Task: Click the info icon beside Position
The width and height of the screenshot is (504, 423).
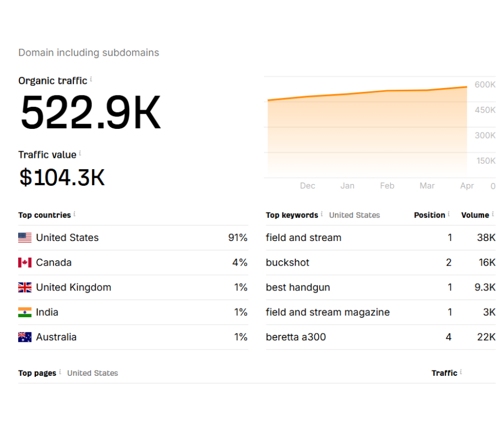Action: click(449, 214)
